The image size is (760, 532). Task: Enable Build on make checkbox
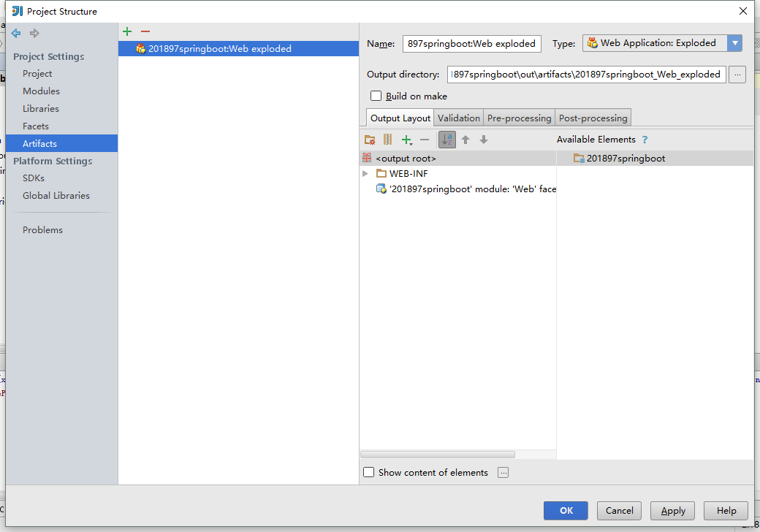click(376, 96)
